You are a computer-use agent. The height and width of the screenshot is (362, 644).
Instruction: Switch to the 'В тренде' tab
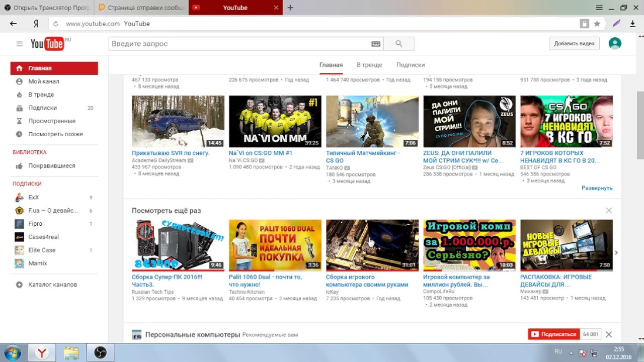(x=369, y=65)
